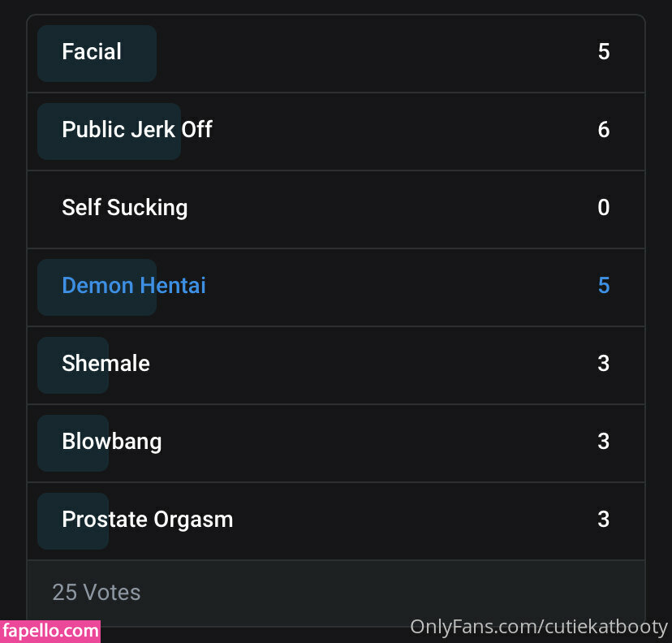Click the 25 Votes total label
This screenshot has height=643, width=672.
(x=97, y=593)
